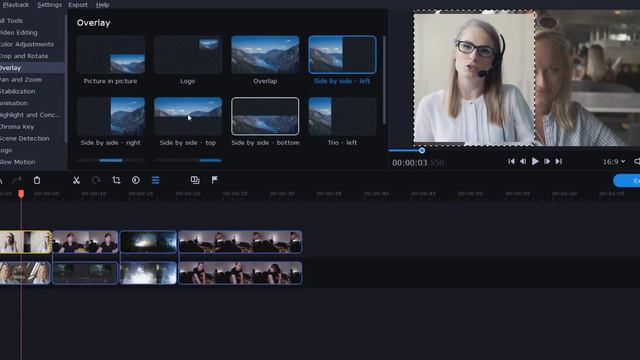Viewport: 640px width, 360px height.
Task: Skip to previous clip button
Action: (511, 162)
